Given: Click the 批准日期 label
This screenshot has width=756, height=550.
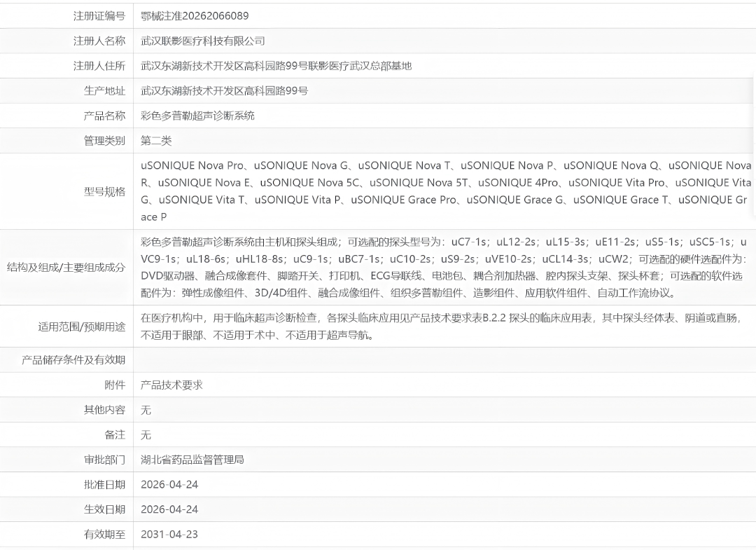Looking at the screenshot, I should tap(104, 485).
